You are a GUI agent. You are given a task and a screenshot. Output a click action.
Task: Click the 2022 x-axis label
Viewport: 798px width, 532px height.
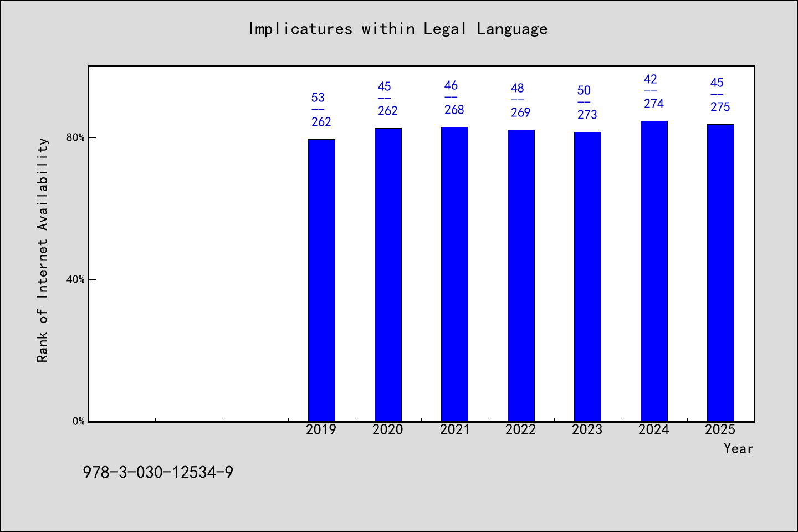click(521, 429)
